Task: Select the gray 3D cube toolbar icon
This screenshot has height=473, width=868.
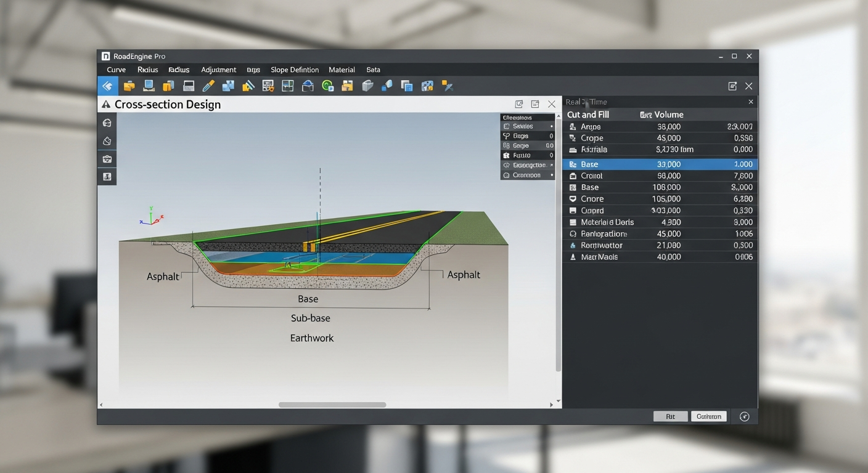Action: pos(367,86)
